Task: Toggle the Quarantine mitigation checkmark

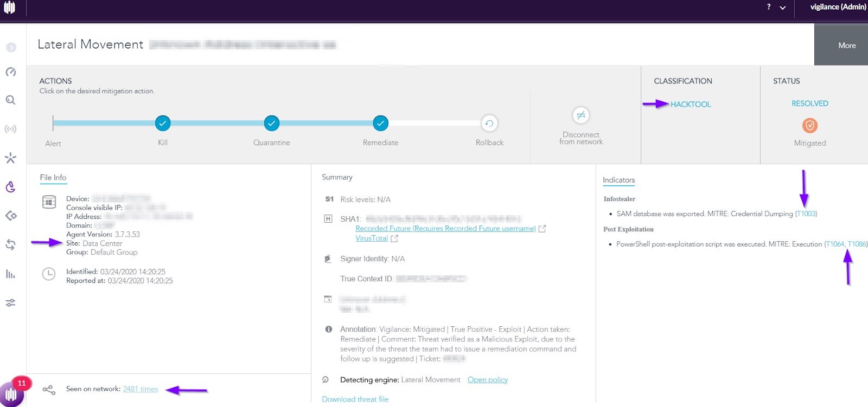Action: click(x=272, y=124)
